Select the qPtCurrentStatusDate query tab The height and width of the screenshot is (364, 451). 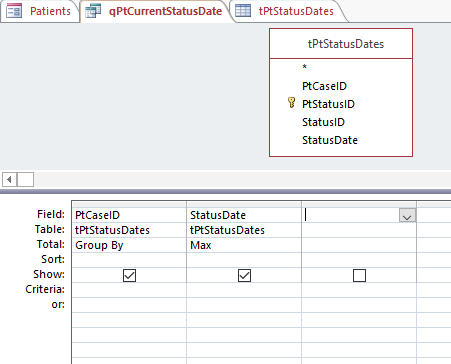tap(155, 11)
